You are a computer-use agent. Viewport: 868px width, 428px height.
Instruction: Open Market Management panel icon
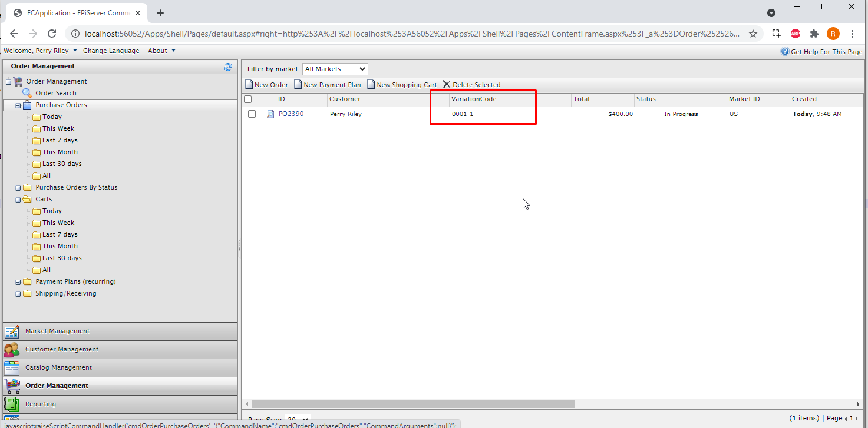12,331
